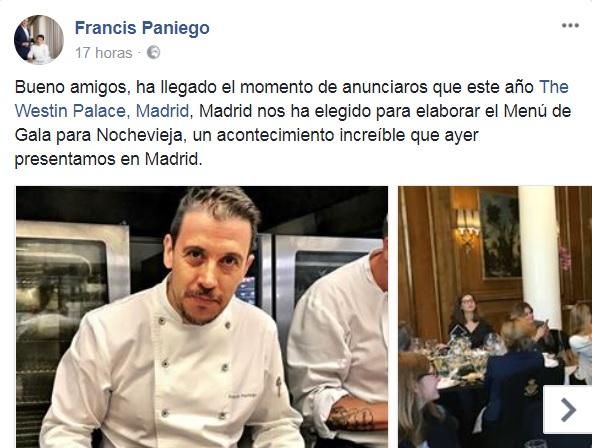Open the post options ellipsis menu
The height and width of the screenshot is (448, 592).
point(570,26)
